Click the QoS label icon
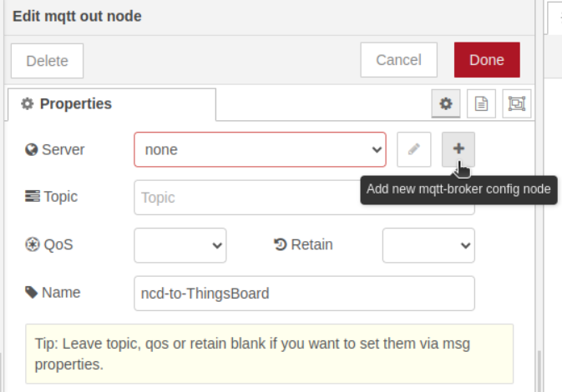 tap(32, 245)
